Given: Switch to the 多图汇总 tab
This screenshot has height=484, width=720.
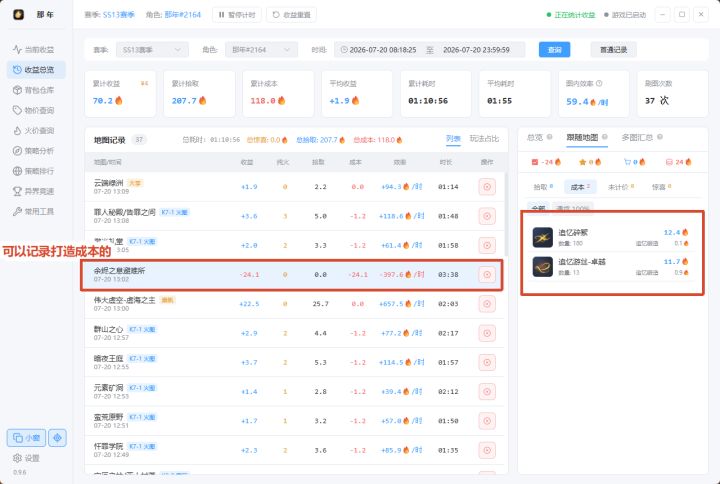Looking at the screenshot, I should click(x=641, y=137).
